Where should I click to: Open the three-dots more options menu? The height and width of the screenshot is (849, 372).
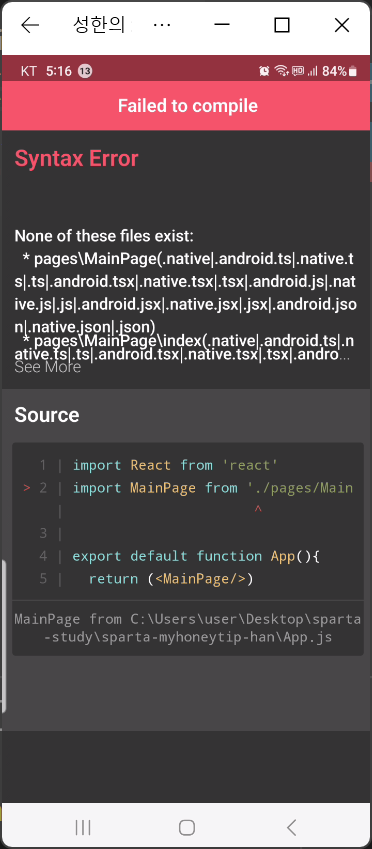(162, 25)
